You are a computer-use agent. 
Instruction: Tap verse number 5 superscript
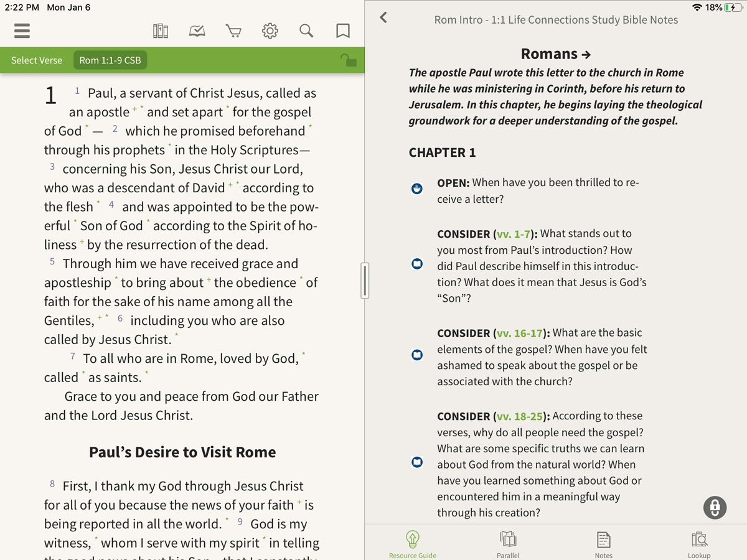coord(52,261)
